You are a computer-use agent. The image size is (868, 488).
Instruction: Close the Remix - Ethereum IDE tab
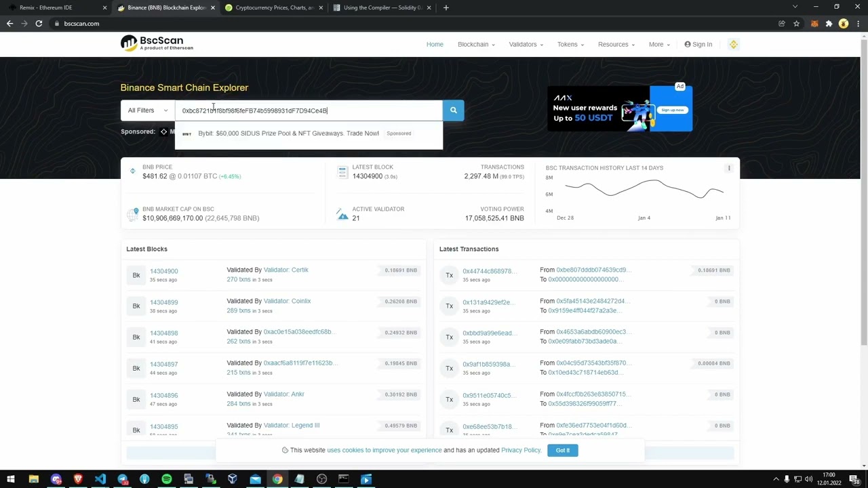[x=104, y=7]
